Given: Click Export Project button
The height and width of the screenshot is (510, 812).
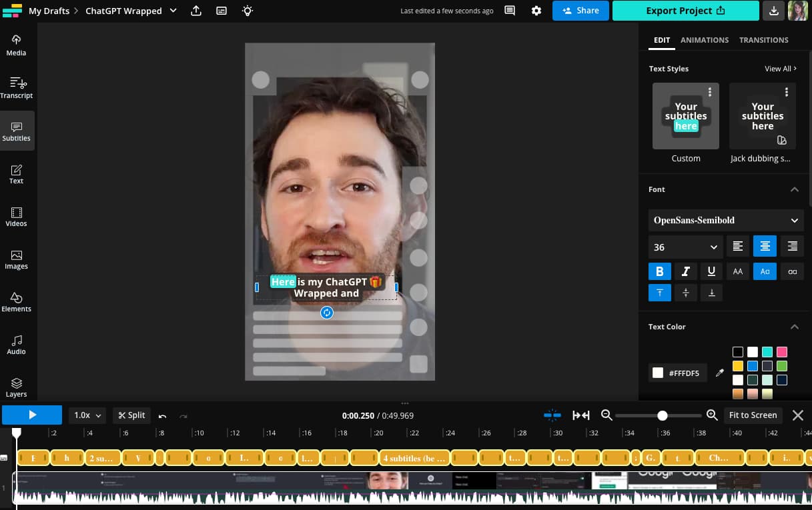Looking at the screenshot, I should [686, 11].
